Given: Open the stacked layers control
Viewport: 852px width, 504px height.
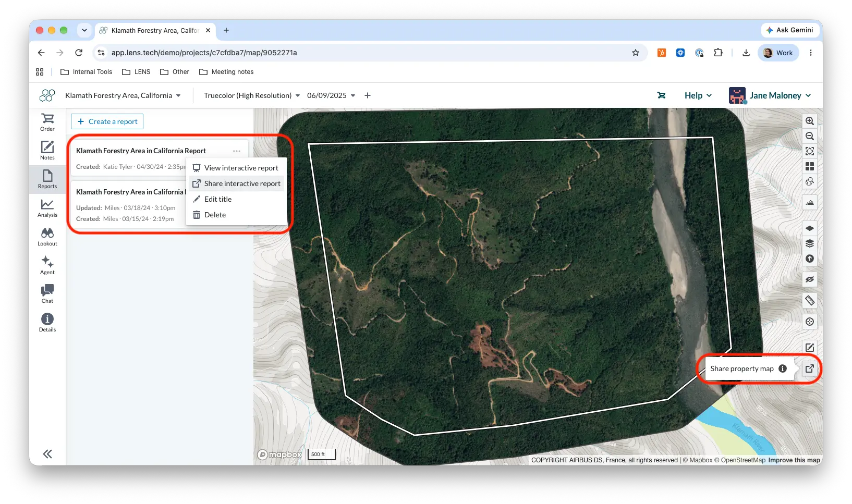Looking at the screenshot, I should [810, 243].
